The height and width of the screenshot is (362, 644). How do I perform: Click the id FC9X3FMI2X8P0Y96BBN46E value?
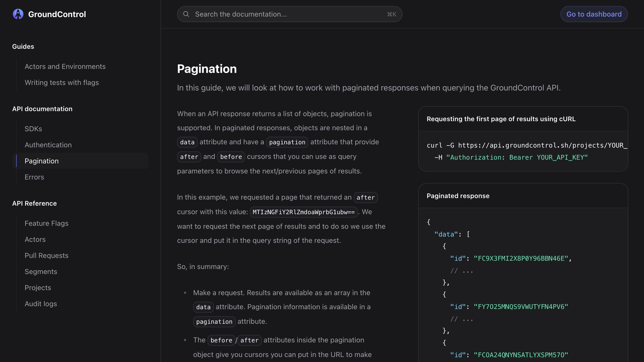pyautogui.click(x=521, y=258)
